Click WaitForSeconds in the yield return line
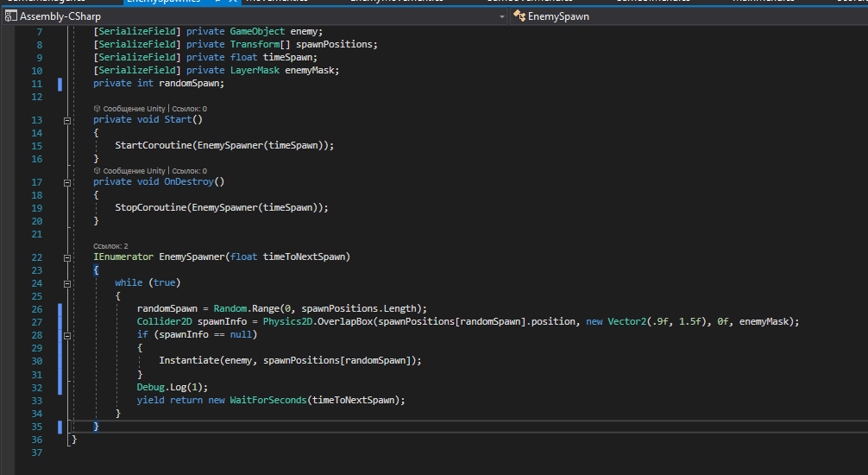The image size is (868, 475). [269, 400]
